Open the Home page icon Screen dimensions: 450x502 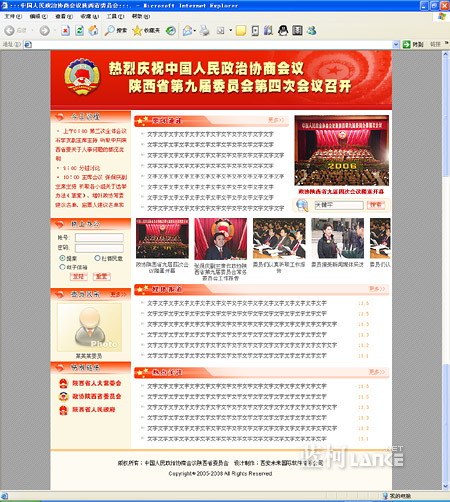click(93, 31)
